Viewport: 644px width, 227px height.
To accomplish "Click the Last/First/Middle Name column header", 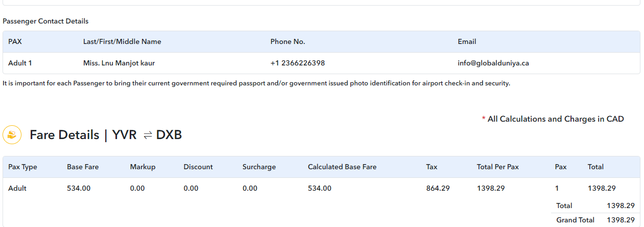I will [x=122, y=41].
